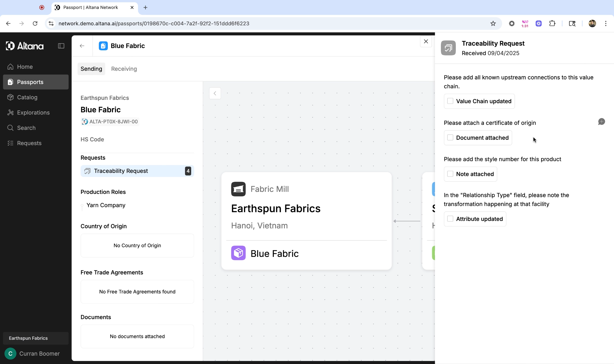Viewport: 614px width, 364px height.
Task: Open browser extensions puzzle icon
Action: pos(552,24)
